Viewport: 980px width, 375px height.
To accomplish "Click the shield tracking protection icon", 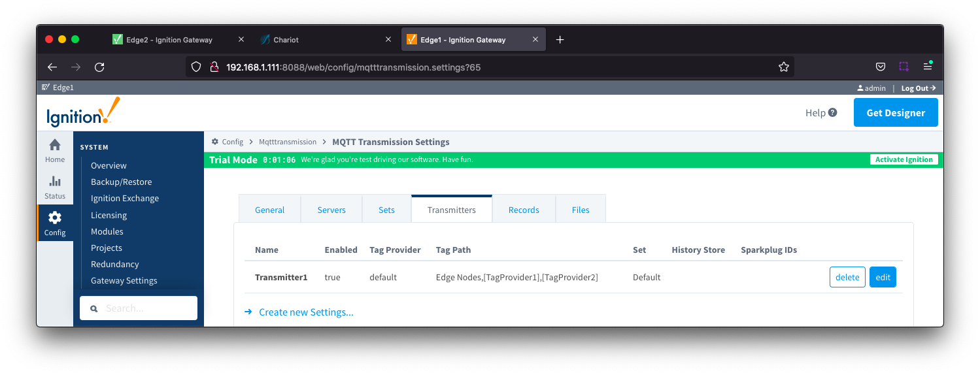I will point(196,67).
